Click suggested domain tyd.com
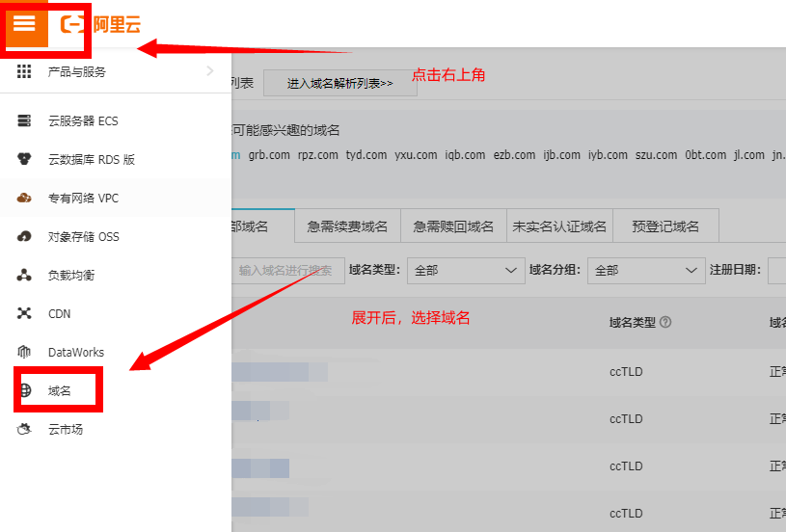The width and height of the screenshot is (786, 532). coord(366,155)
